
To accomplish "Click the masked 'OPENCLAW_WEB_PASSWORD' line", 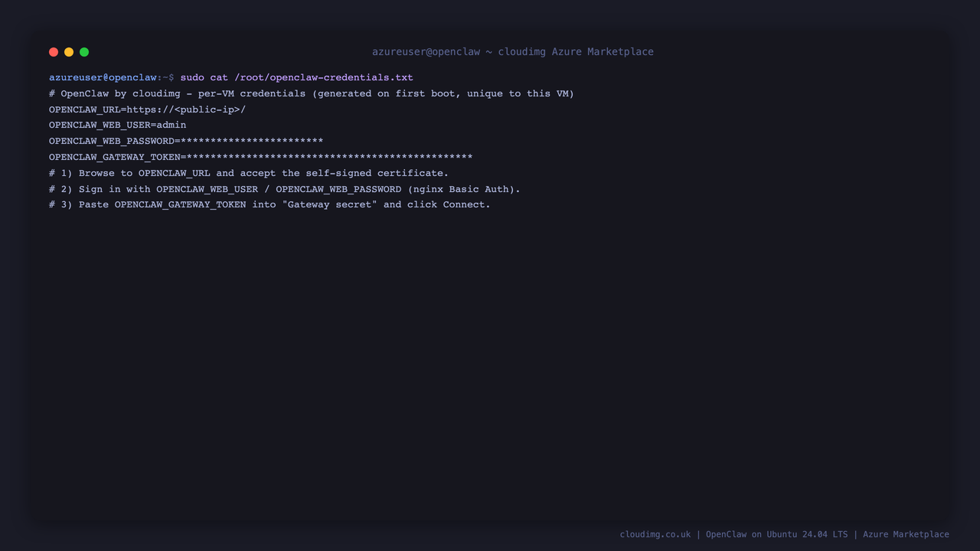I will pyautogui.click(x=186, y=141).
